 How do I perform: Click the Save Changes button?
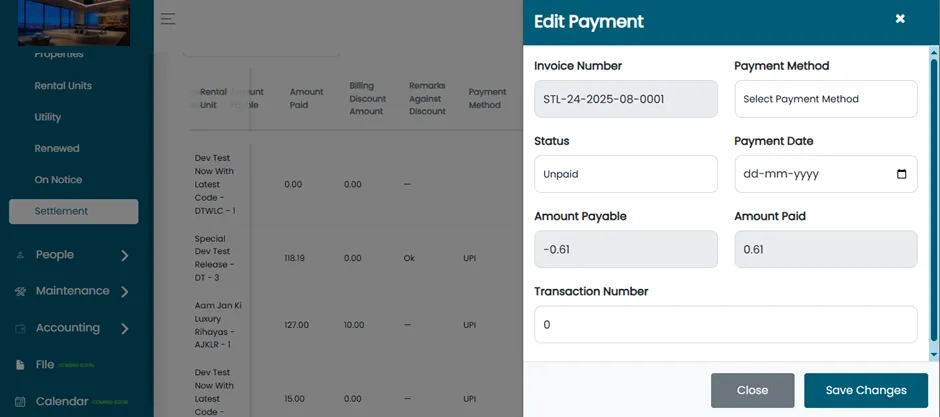(x=866, y=391)
